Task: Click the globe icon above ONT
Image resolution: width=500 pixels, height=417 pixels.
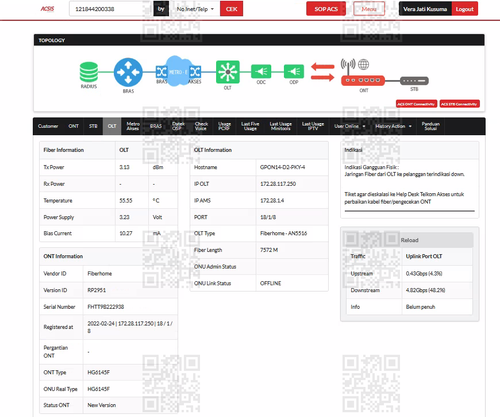Action: coord(363,64)
